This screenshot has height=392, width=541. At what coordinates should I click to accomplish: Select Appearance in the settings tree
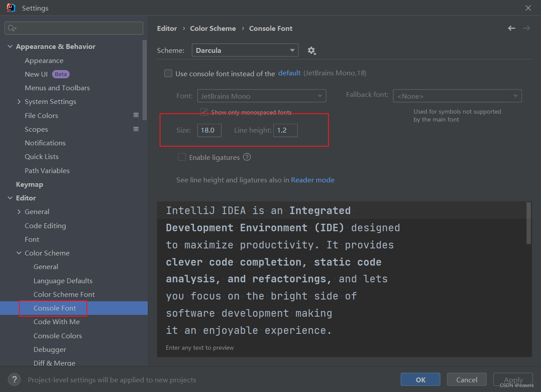(44, 60)
